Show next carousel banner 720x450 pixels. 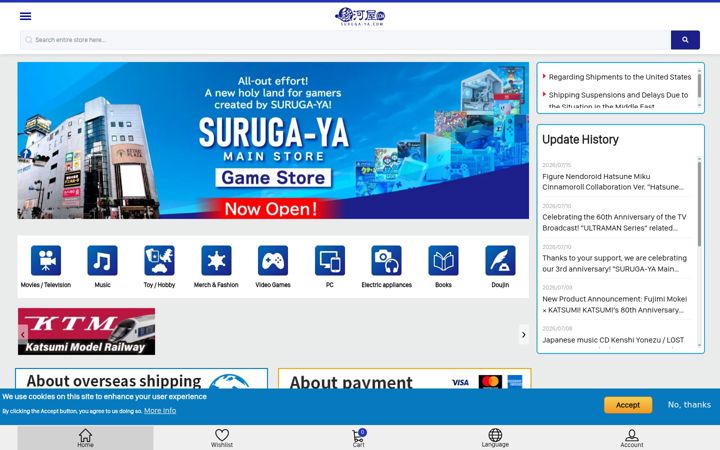coord(523,335)
